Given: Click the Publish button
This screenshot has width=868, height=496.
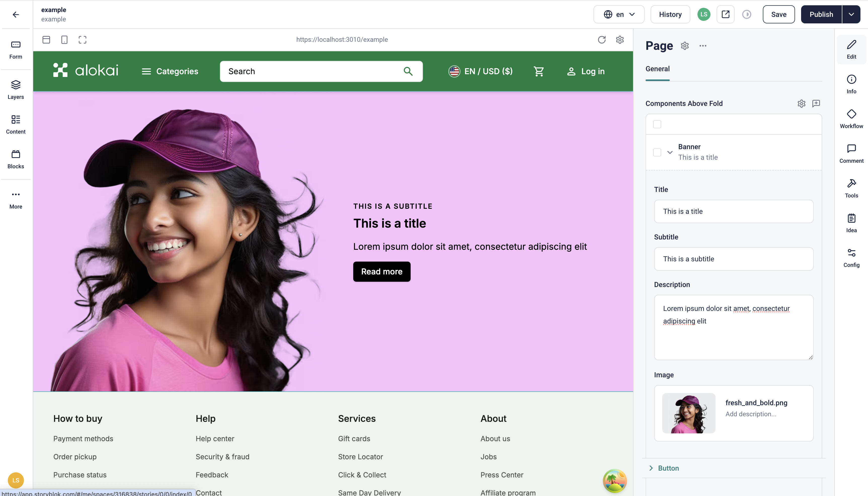Looking at the screenshot, I should click(x=821, y=14).
